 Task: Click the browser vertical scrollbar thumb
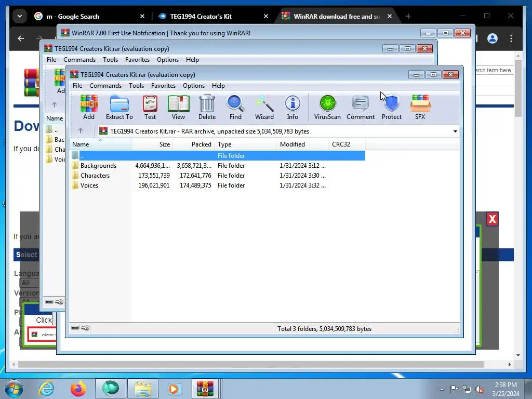(x=518, y=88)
